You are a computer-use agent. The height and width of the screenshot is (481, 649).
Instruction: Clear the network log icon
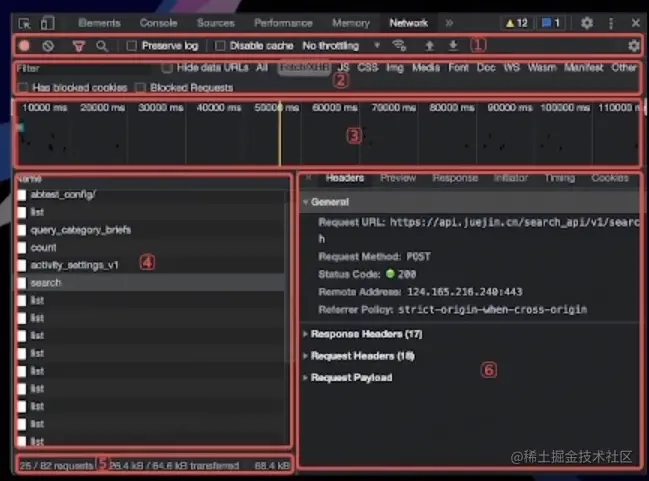(48, 46)
